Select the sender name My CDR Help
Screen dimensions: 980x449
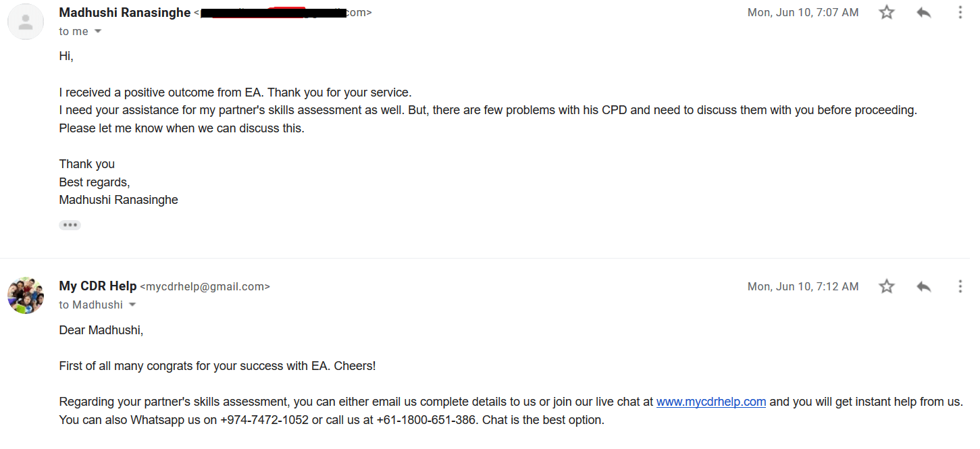[97, 286]
